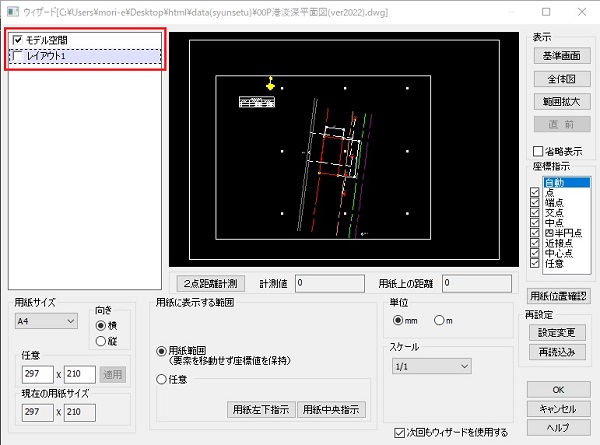Uncheck the 端点 snap option

click(533, 202)
